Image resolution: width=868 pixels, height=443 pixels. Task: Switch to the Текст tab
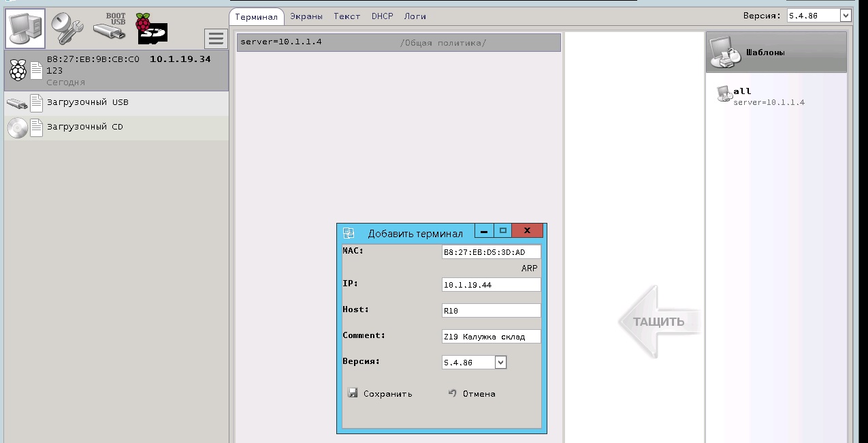pyautogui.click(x=347, y=16)
